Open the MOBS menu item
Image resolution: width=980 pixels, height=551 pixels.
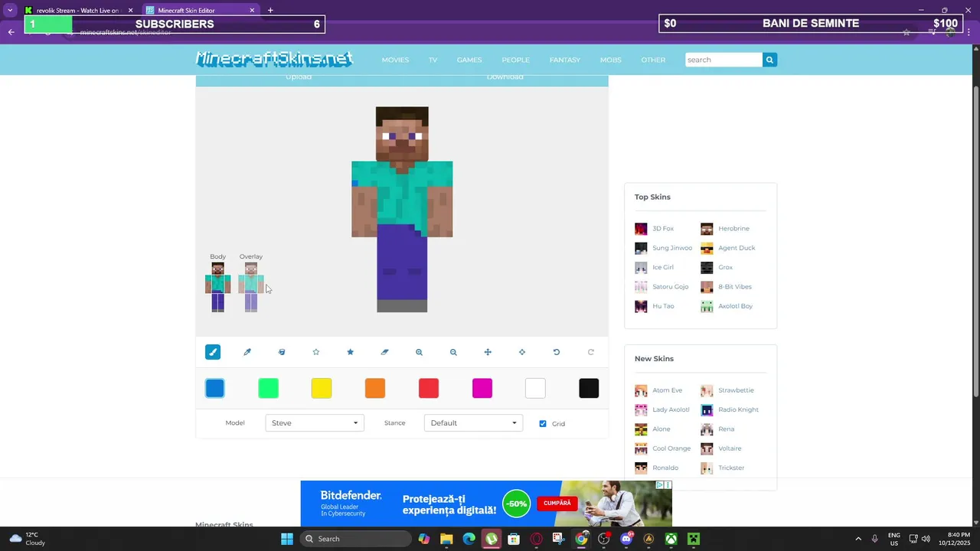[x=610, y=60]
